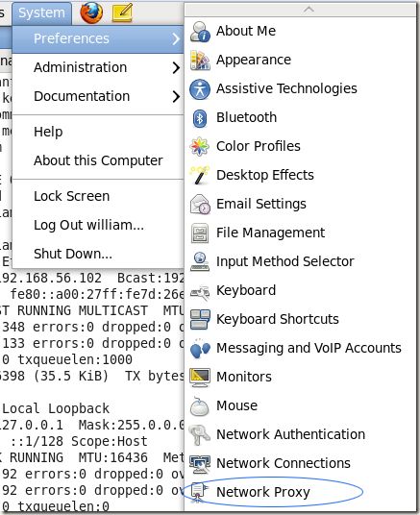Viewport: 420px width, 515px height.
Task: Click the Desktop Effects wand icon
Action: pyautogui.click(x=200, y=175)
